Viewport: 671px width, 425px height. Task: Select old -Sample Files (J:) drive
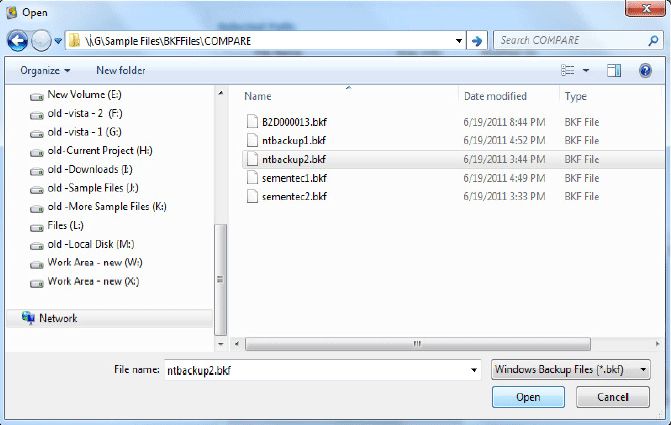[93, 188]
